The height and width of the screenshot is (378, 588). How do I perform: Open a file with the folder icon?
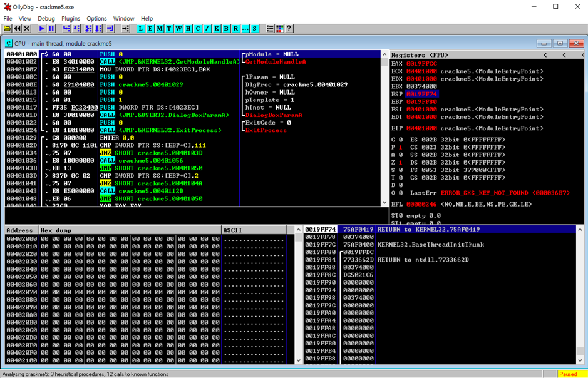coord(8,28)
